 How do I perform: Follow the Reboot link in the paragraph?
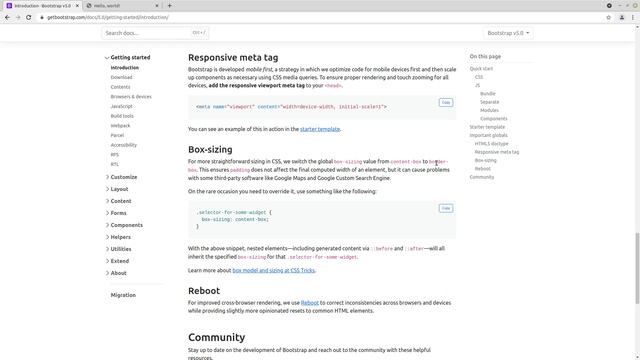pyautogui.click(x=310, y=303)
